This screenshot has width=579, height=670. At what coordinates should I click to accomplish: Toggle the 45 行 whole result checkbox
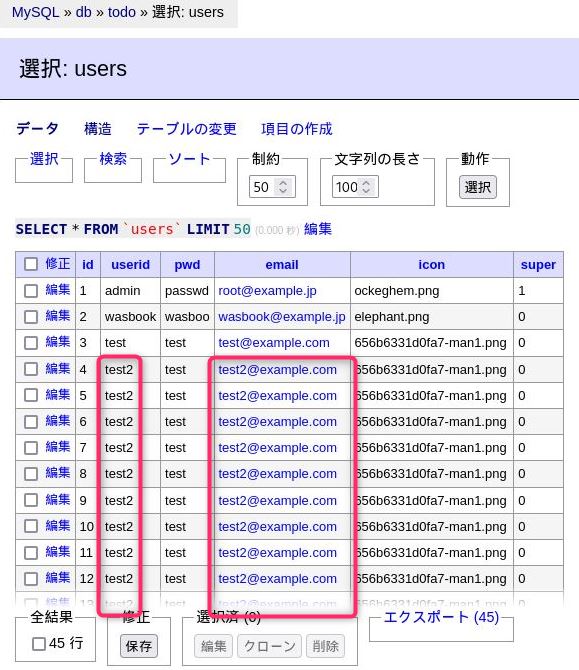pyautogui.click(x=39, y=644)
